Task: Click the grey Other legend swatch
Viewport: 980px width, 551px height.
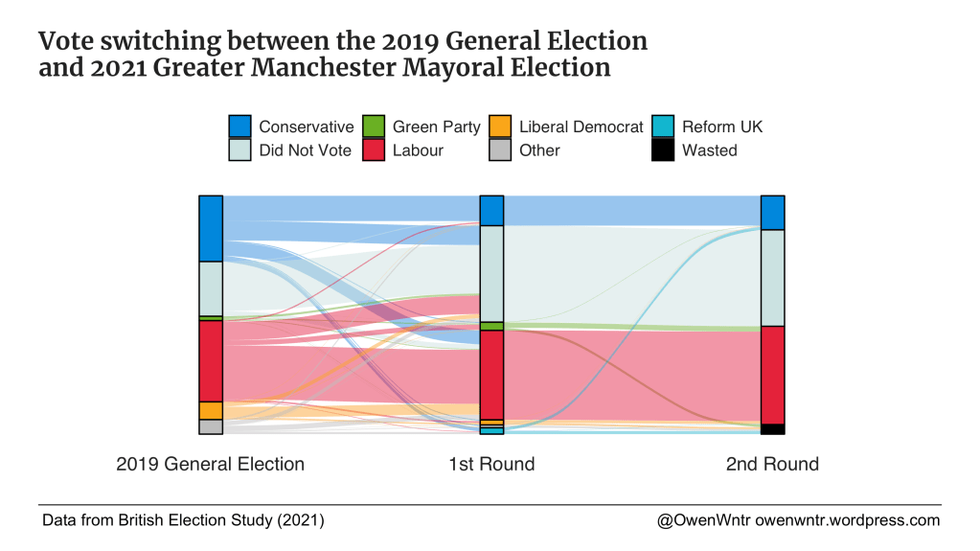Action: [499, 149]
